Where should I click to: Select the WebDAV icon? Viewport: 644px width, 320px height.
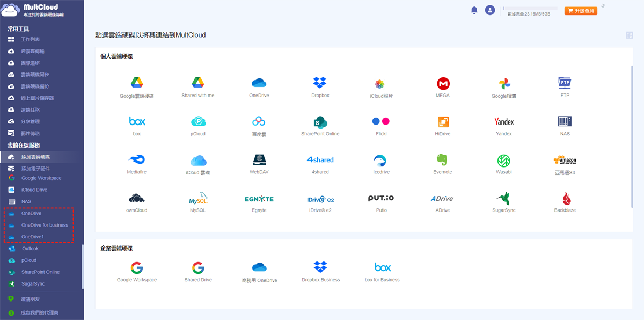point(259,160)
